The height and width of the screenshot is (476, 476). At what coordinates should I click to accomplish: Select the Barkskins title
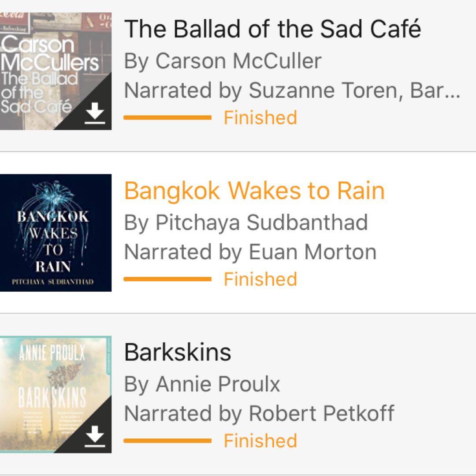(178, 352)
